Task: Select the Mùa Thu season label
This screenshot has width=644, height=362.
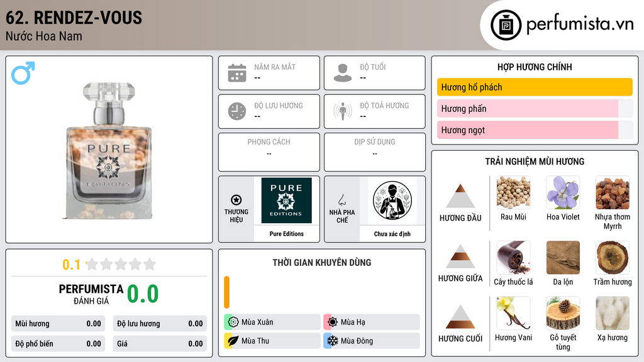Action: coord(255,341)
